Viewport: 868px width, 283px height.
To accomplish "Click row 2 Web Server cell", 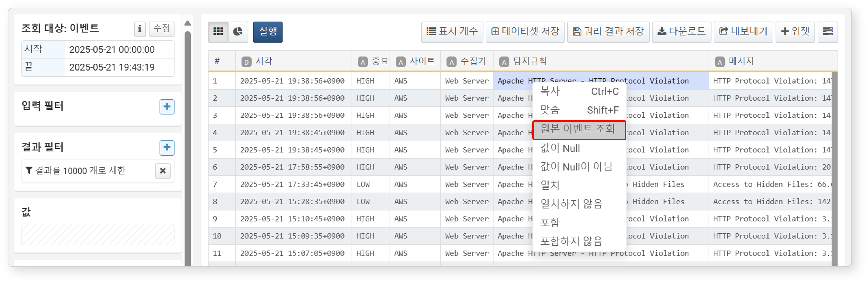I will pyautogui.click(x=467, y=98).
